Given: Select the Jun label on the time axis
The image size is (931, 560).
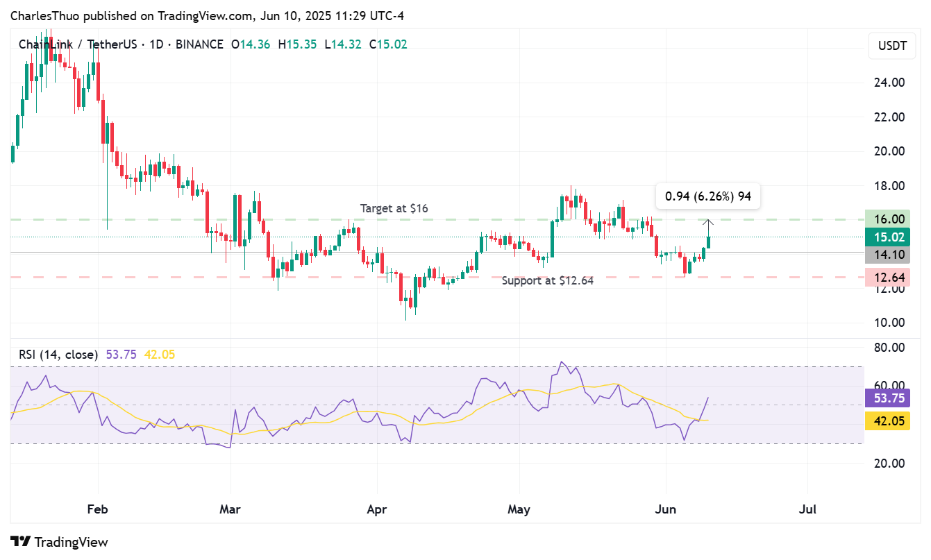Looking at the screenshot, I should [x=665, y=509].
